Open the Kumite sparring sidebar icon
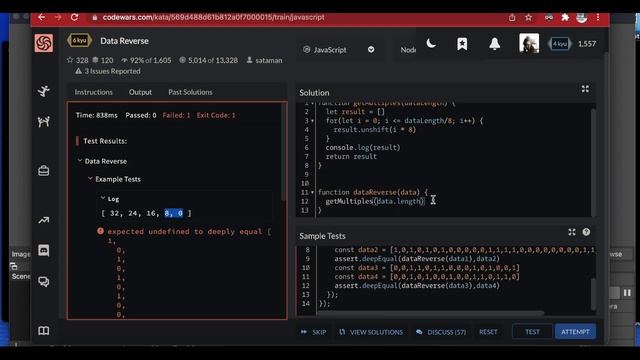640x360 pixels. [x=44, y=122]
